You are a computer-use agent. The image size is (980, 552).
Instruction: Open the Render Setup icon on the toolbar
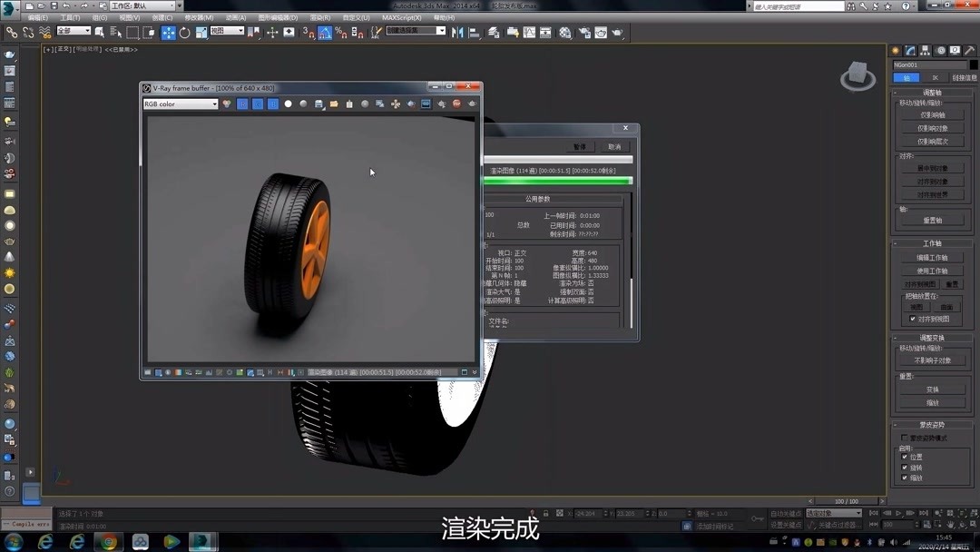click(583, 32)
